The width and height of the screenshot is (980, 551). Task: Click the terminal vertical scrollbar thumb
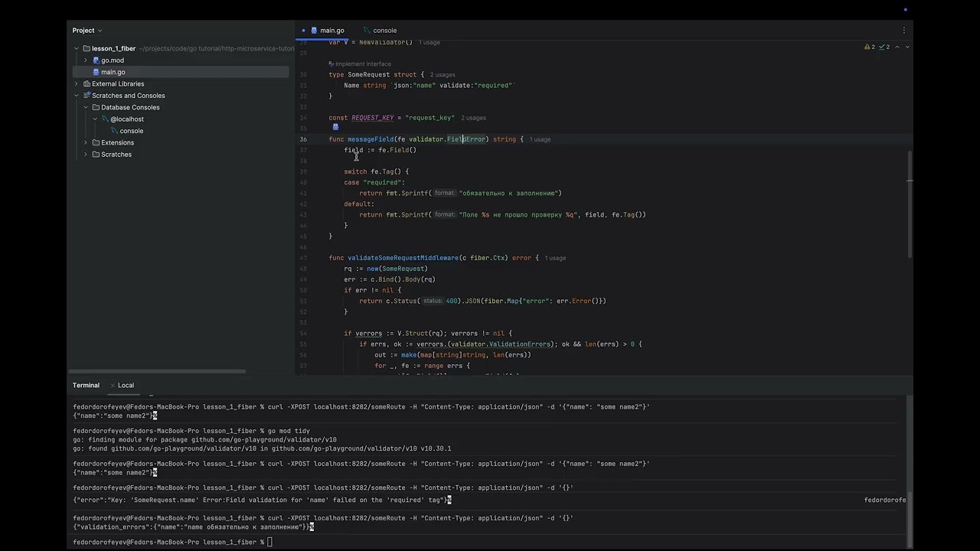pyautogui.click(x=910, y=519)
